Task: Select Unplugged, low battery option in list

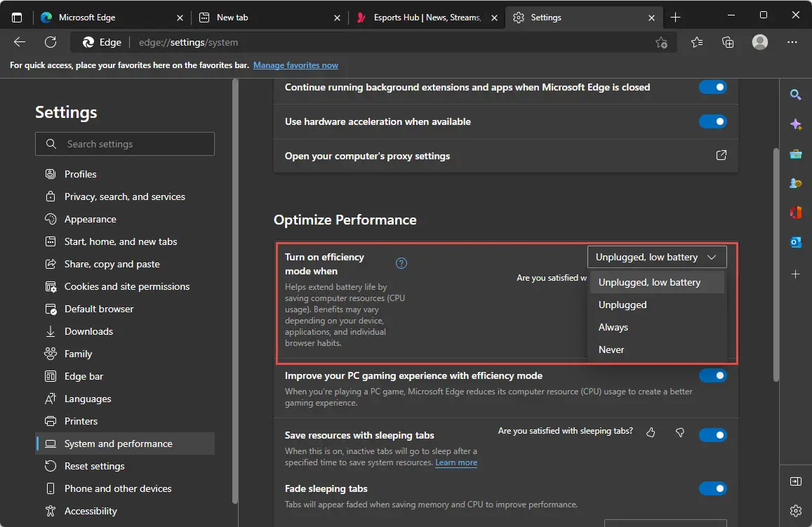Action: [x=657, y=283]
